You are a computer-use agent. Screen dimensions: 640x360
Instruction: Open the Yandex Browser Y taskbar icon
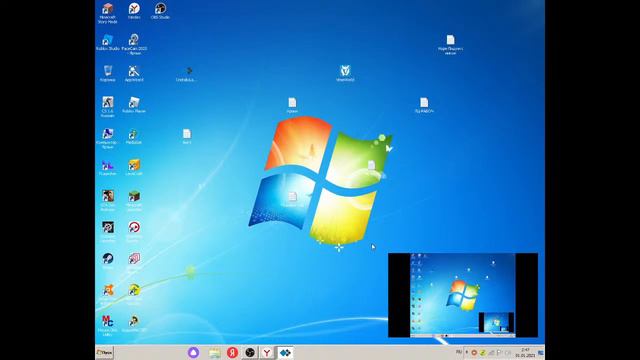pyautogui.click(x=267, y=352)
